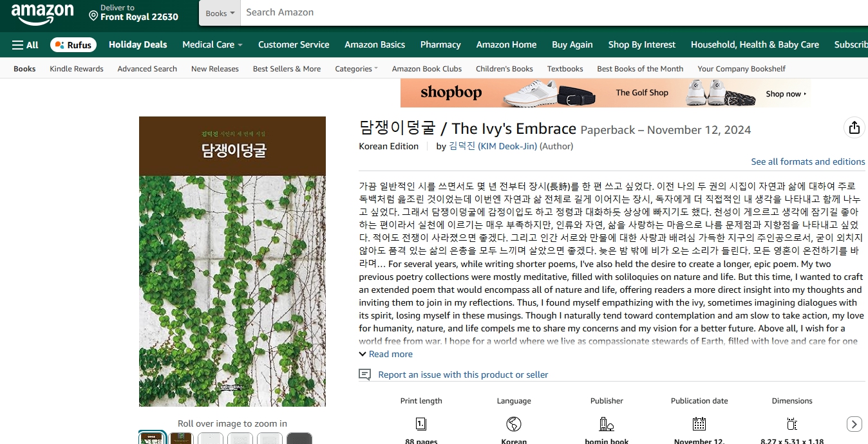Screen dimensions: 868x444
Task: Select the fourth book thumbnail
Action: tap(240, 438)
